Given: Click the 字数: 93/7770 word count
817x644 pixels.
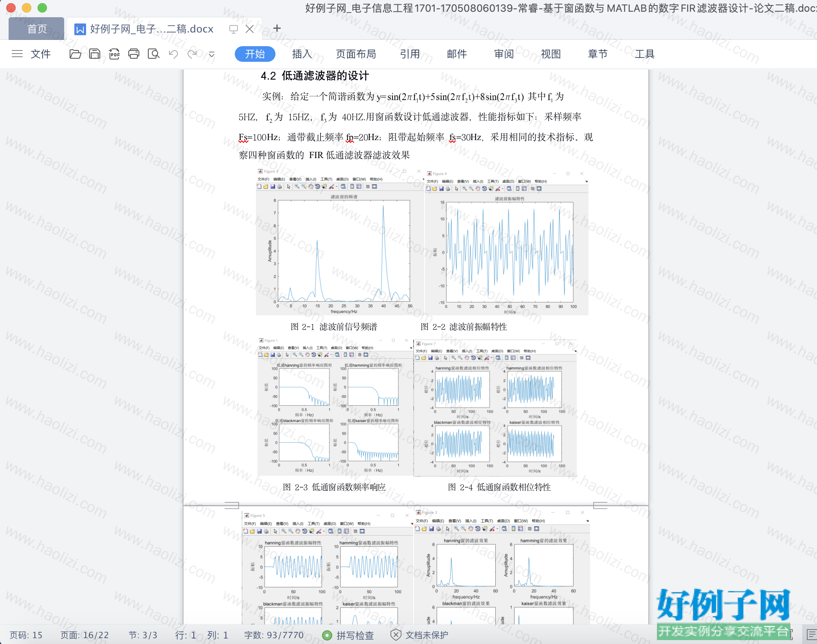Looking at the screenshot, I should (x=274, y=635).
